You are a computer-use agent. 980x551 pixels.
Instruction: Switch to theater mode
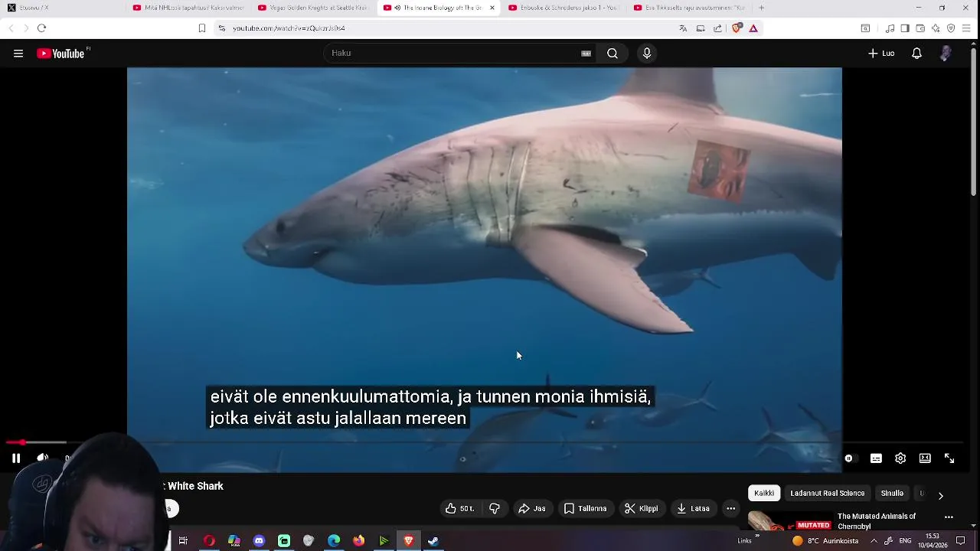[x=925, y=458]
